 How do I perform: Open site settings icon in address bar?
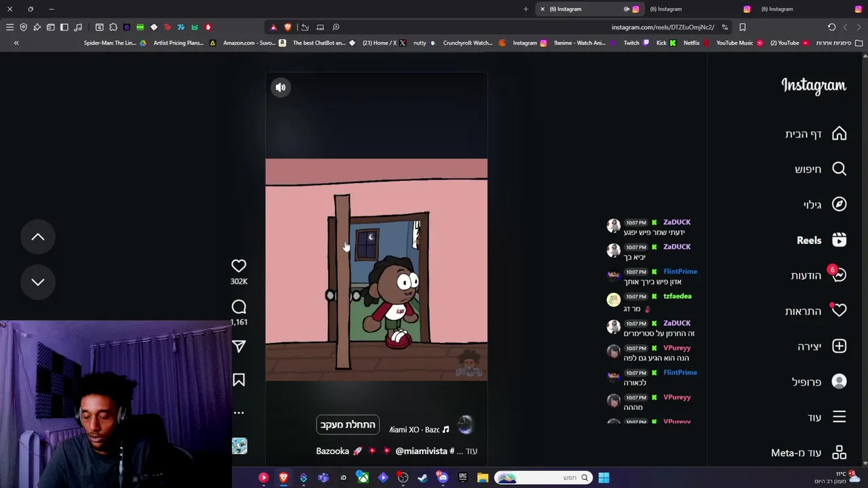(725, 27)
